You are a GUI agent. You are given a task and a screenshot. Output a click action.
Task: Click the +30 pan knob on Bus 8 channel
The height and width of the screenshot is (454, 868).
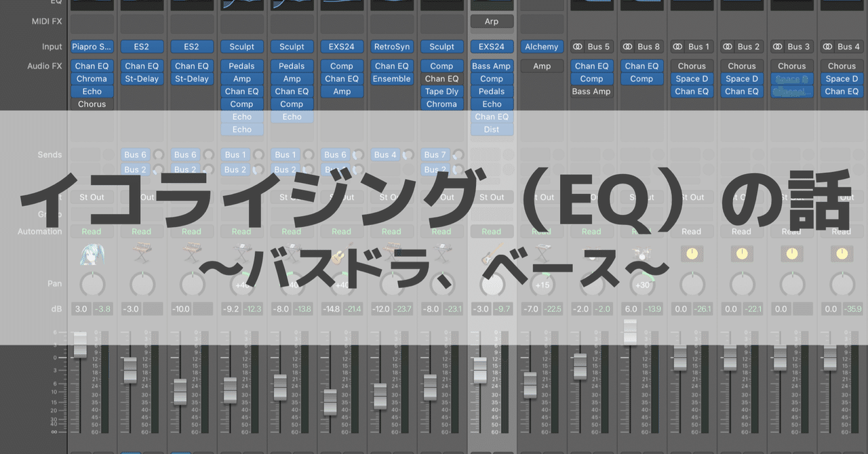tap(642, 285)
